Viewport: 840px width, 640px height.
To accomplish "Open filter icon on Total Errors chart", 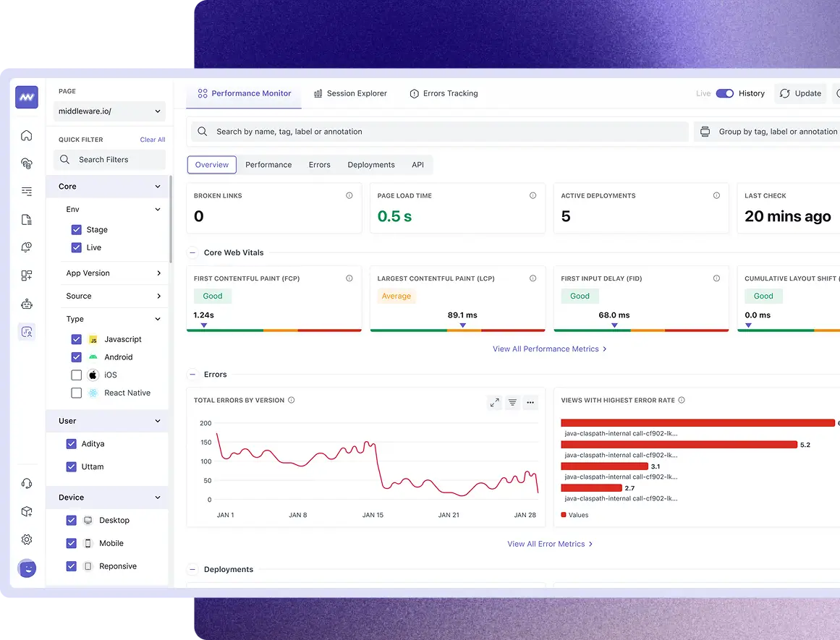I will (512, 402).
